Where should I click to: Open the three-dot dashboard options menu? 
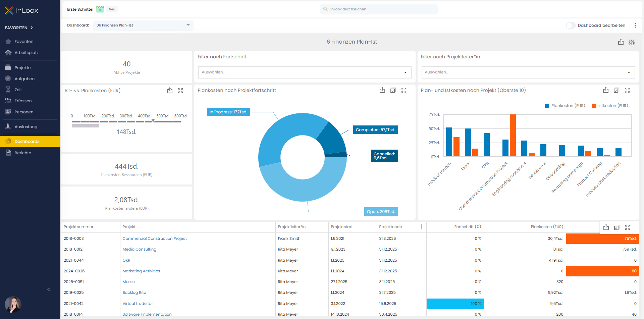(635, 25)
